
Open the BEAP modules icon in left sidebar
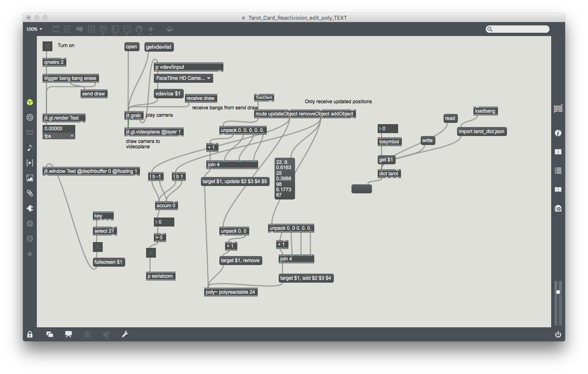coord(30,238)
